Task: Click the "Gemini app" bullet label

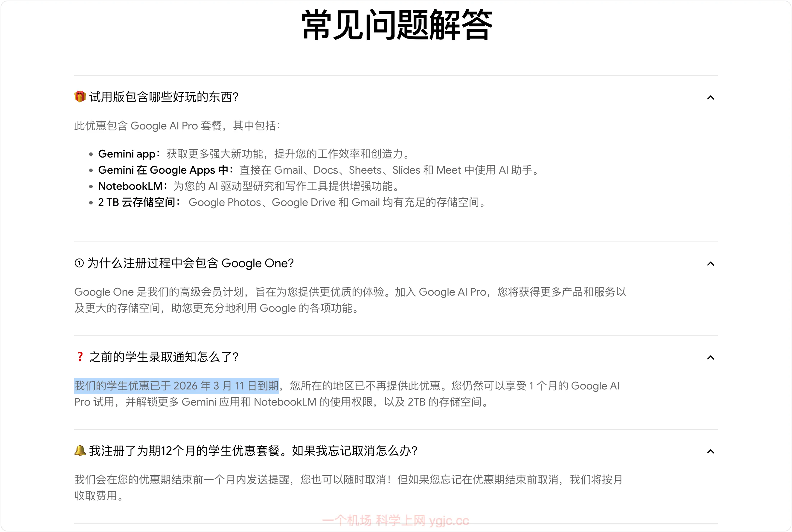Action: pyautogui.click(x=127, y=154)
